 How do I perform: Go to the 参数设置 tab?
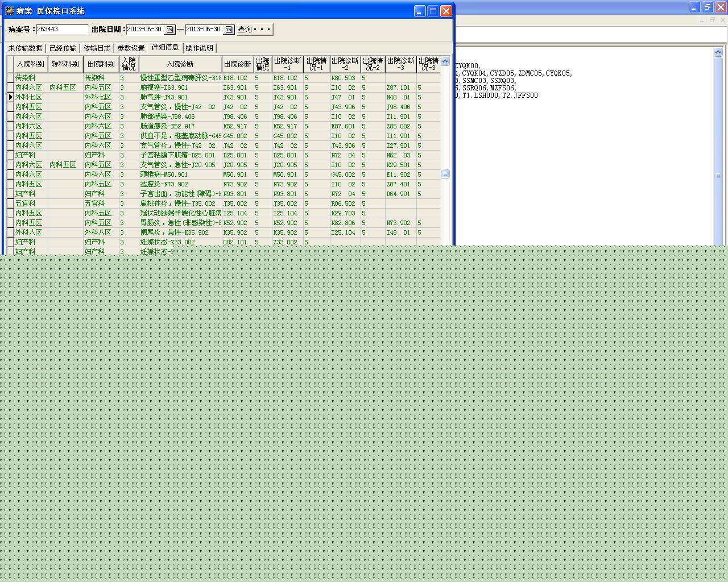131,48
